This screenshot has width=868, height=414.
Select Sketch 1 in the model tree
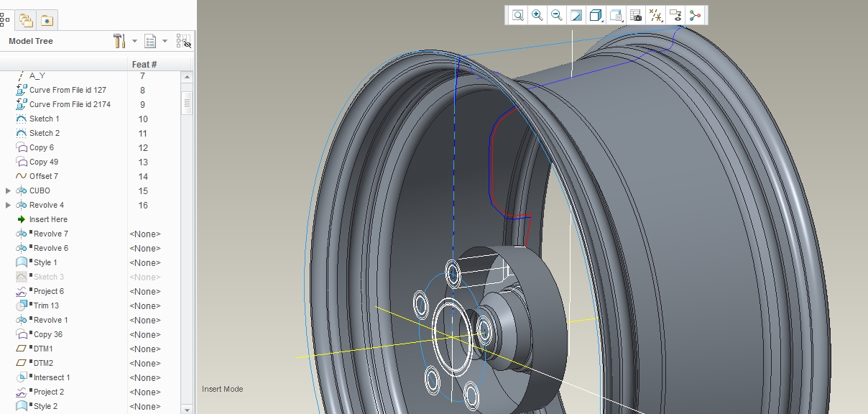point(44,119)
